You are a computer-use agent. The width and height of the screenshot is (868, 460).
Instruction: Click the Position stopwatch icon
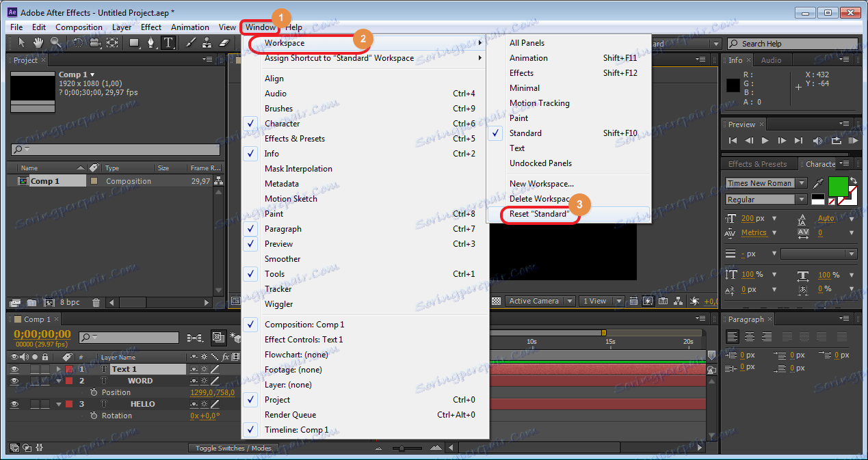94,392
